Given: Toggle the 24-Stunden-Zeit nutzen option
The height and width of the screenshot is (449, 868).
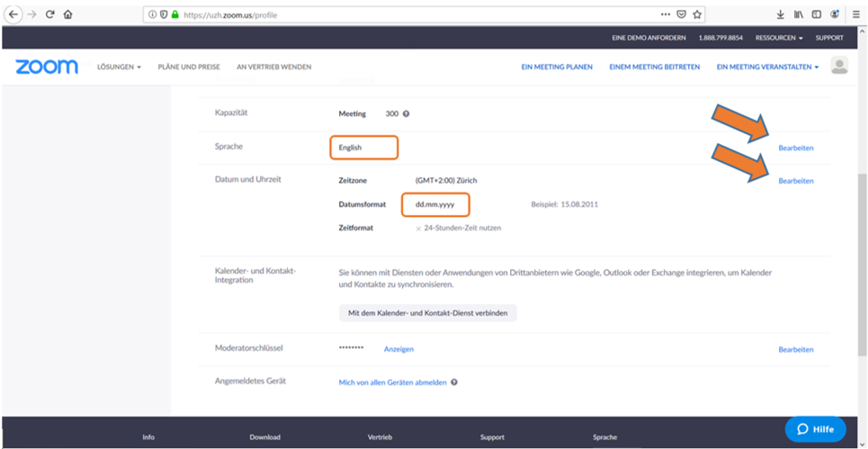Looking at the screenshot, I should 418,229.
